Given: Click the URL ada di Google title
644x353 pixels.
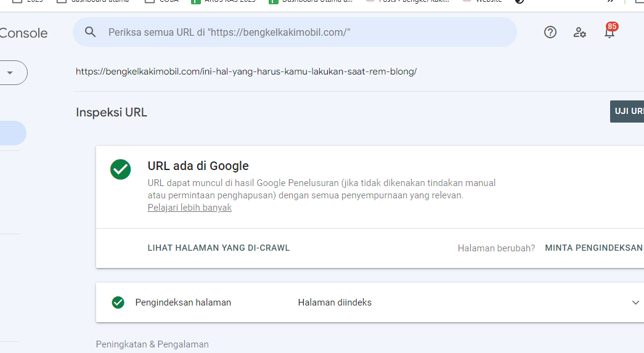Looking at the screenshot, I should [x=198, y=166].
